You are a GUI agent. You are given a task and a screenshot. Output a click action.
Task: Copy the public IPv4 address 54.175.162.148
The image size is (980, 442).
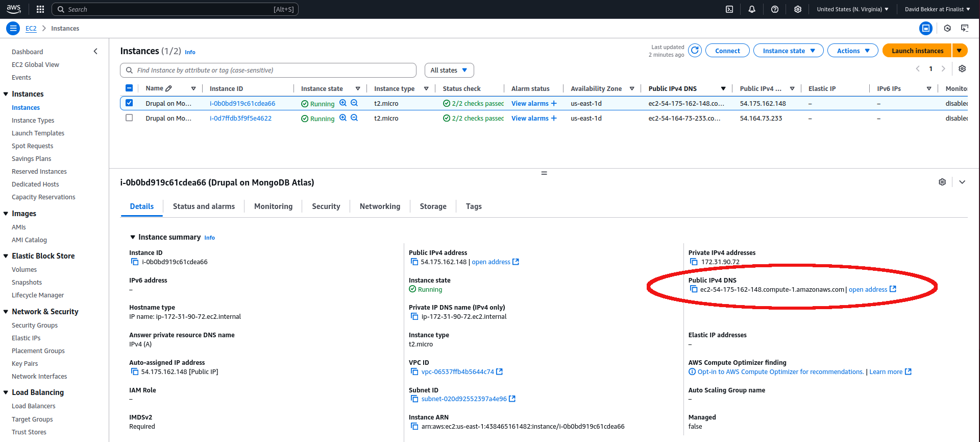[414, 262]
